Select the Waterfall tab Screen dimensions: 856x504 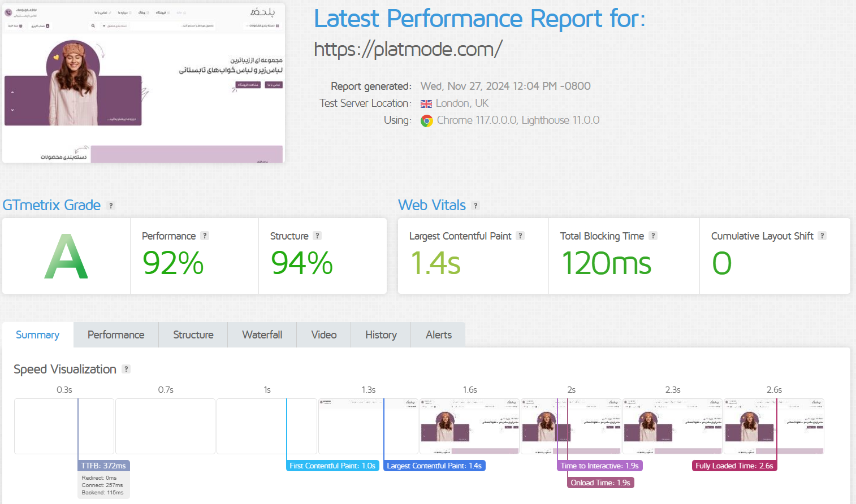pyautogui.click(x=262, y=335)
